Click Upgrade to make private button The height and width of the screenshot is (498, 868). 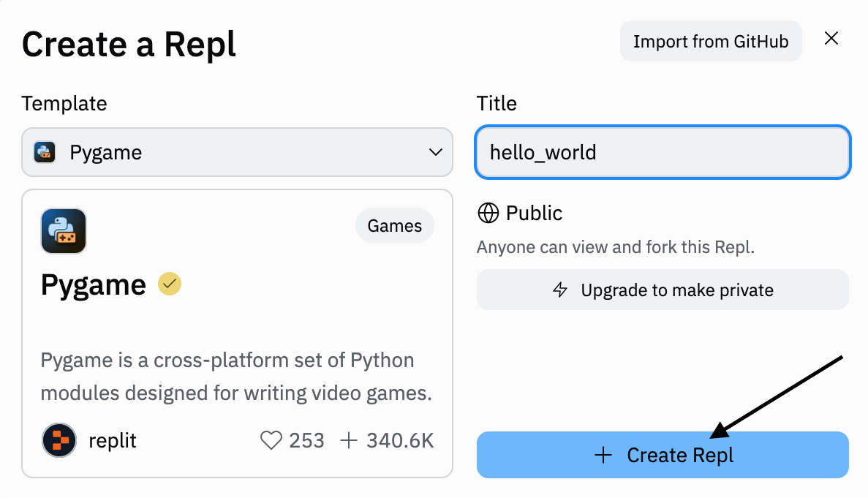pos(663,290)
